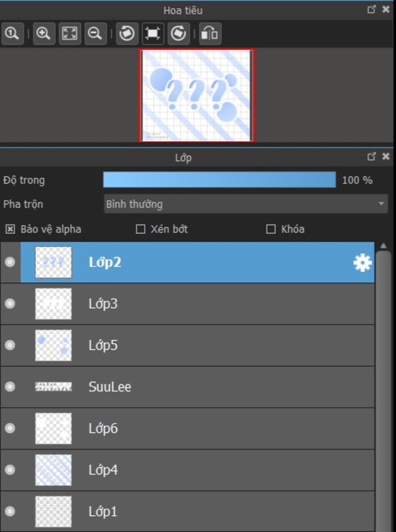
Task: Enable the Khóa checkbox
Action: coord(271,229)
